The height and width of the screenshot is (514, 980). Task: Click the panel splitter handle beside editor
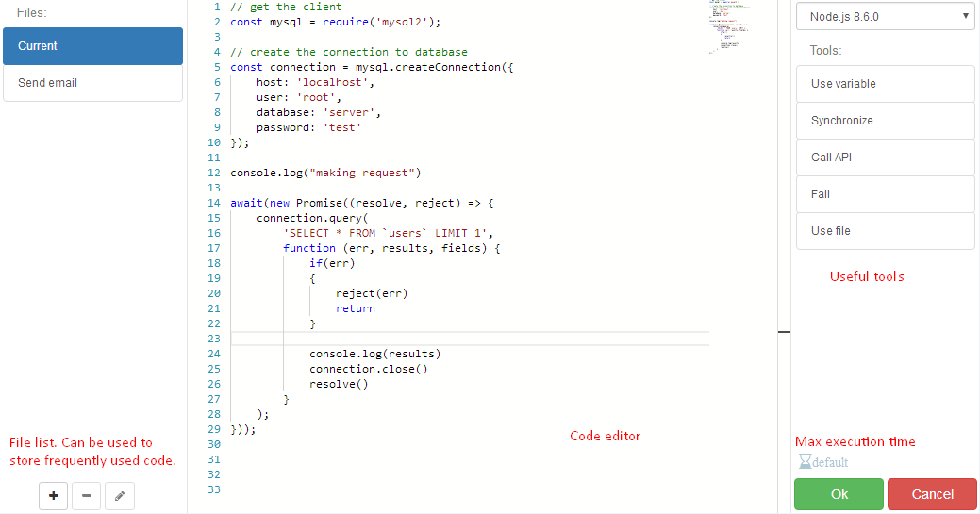pos(784,331)
